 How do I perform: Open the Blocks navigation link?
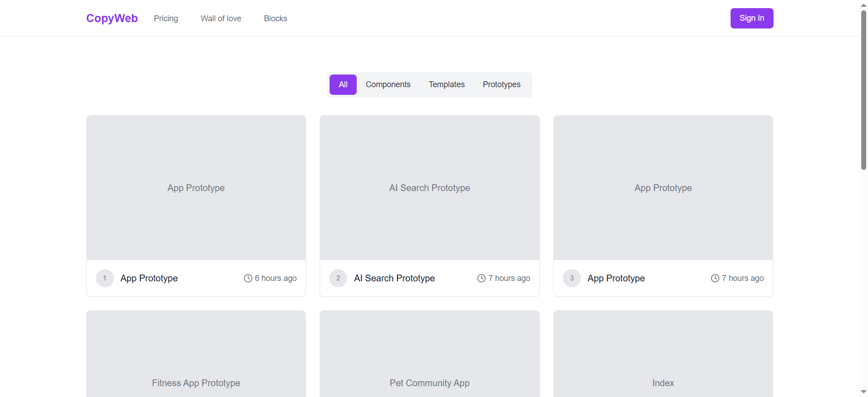[275, 19]
